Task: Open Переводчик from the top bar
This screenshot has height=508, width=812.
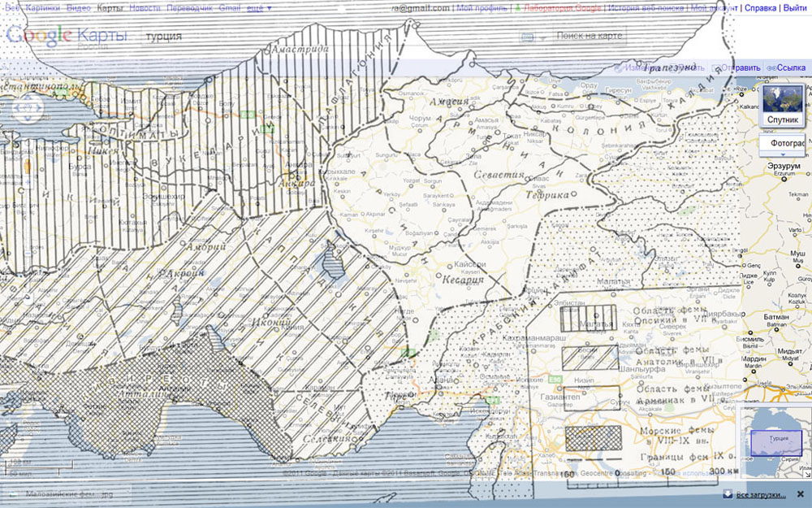Action: coord(189,8)
